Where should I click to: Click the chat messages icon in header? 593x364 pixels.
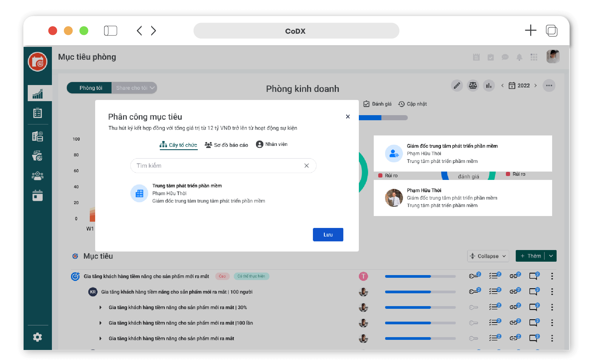point(505,57)
